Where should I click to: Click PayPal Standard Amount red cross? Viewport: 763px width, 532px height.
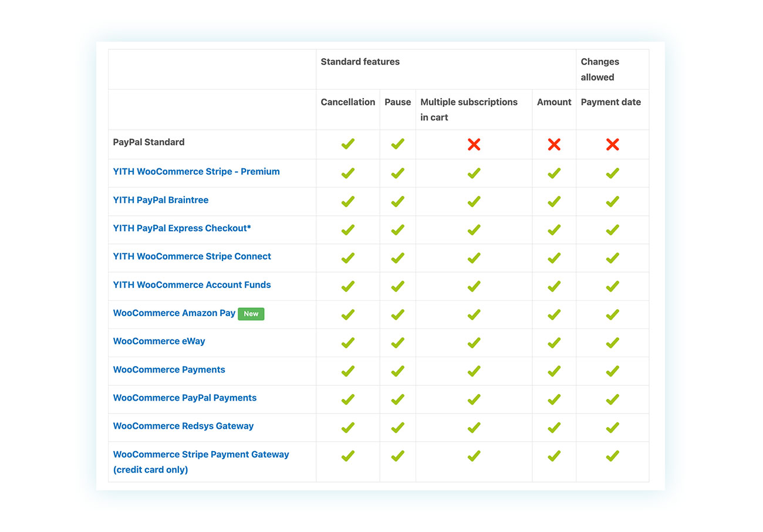pyautogui.click(x=554, y=144)
